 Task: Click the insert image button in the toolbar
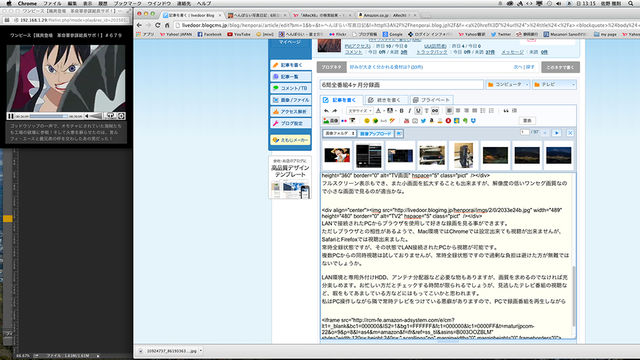(x=331, y=121)
